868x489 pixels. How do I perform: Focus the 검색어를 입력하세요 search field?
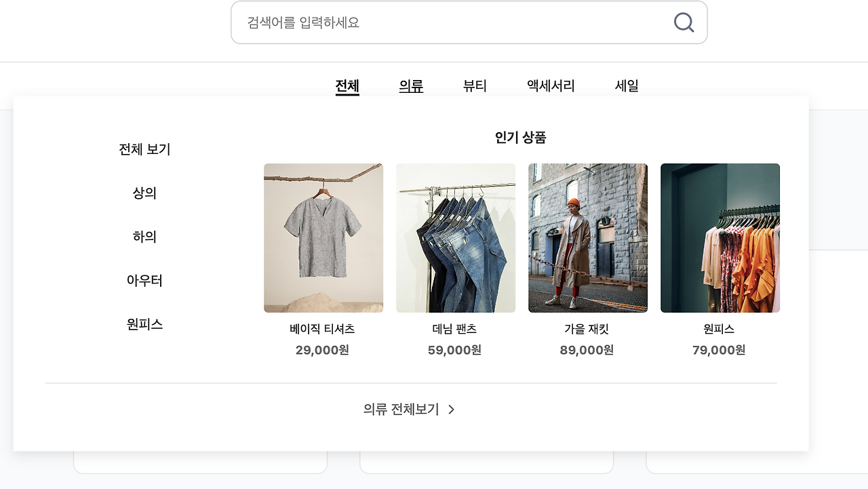click(x=469, y=22)
